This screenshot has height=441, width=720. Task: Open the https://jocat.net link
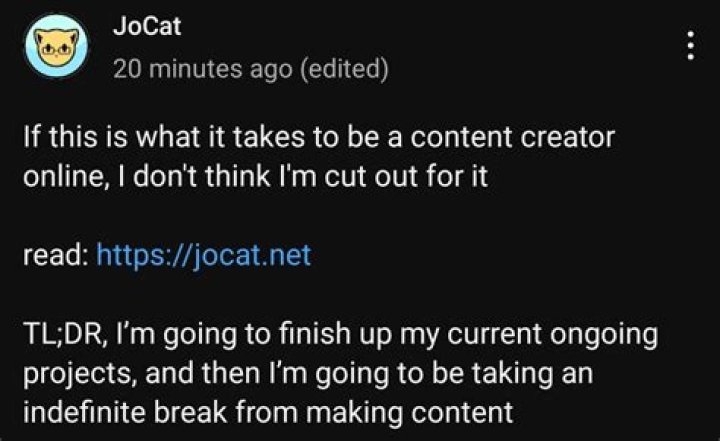[204, 256]
